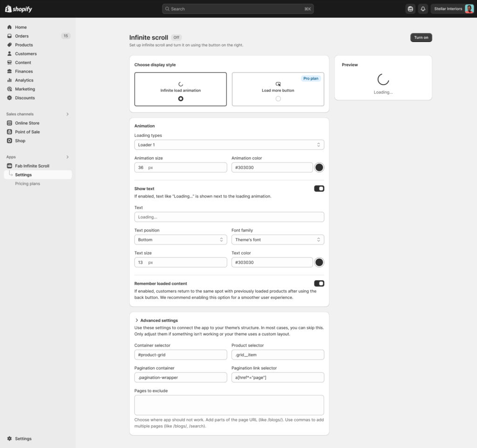Open the Sidekick assistant icon in top bar

point(410,9)
